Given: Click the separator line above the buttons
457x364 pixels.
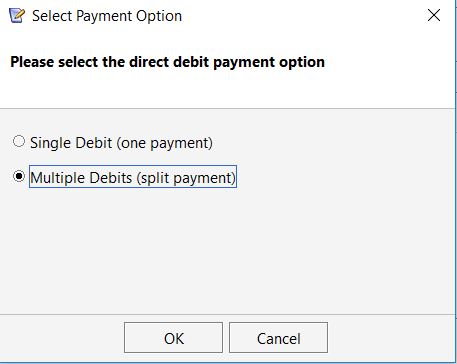Looking at the screenshot, I should click(x=227, y=314).
